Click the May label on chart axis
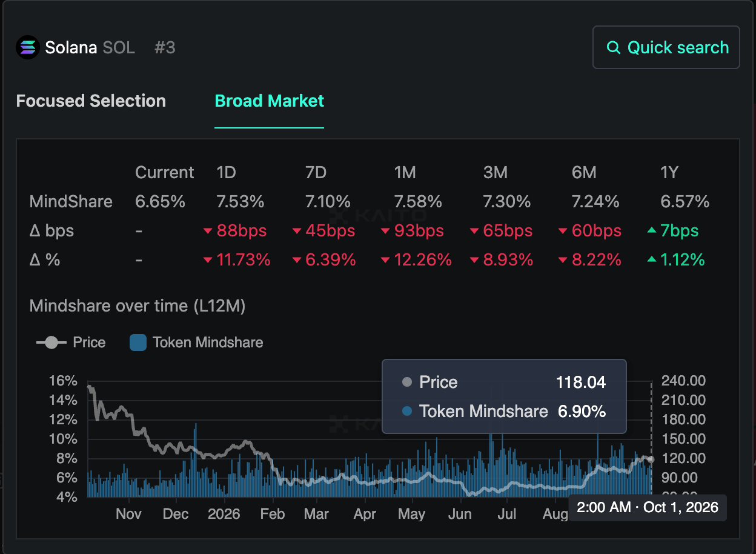The width and height of the screenshot is (756, 554). [x=411, y=514]
